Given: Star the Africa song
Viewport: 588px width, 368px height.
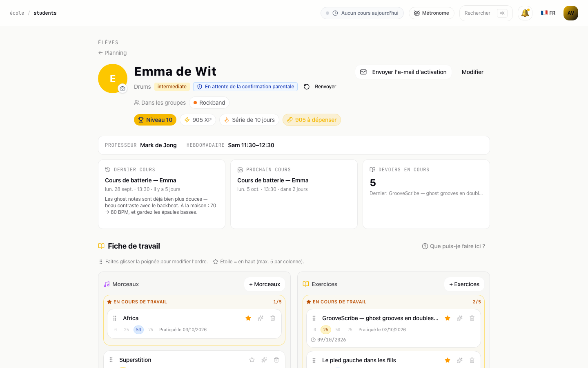Looking at the screenshot, I should [x=248, y=318].
